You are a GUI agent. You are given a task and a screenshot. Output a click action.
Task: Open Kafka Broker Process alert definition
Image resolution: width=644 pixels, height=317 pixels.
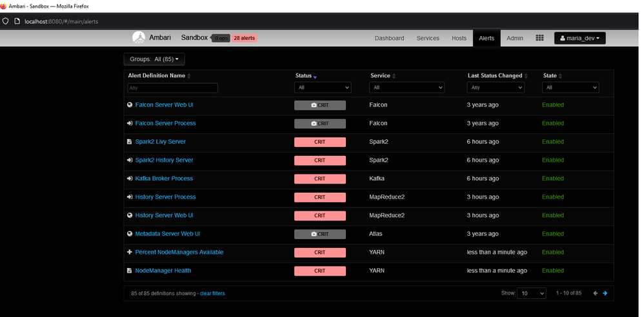tap(164, 178)
